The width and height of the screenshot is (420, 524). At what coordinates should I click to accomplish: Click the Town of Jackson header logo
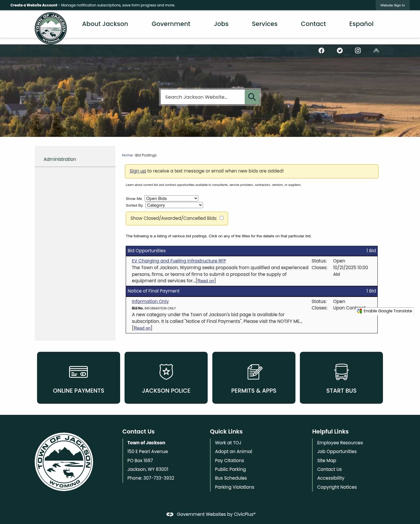51,28
